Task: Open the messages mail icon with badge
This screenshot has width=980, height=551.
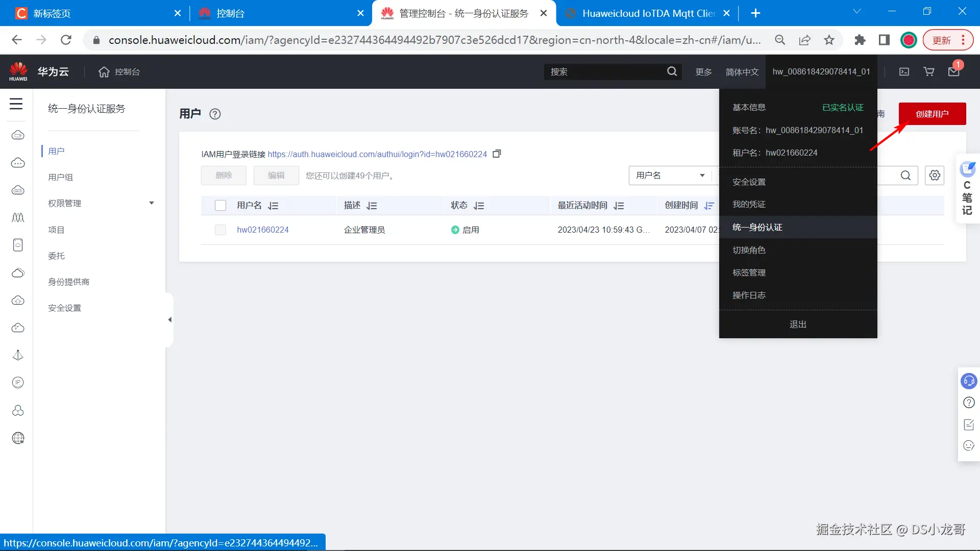Action: click(x=953, y=72)
